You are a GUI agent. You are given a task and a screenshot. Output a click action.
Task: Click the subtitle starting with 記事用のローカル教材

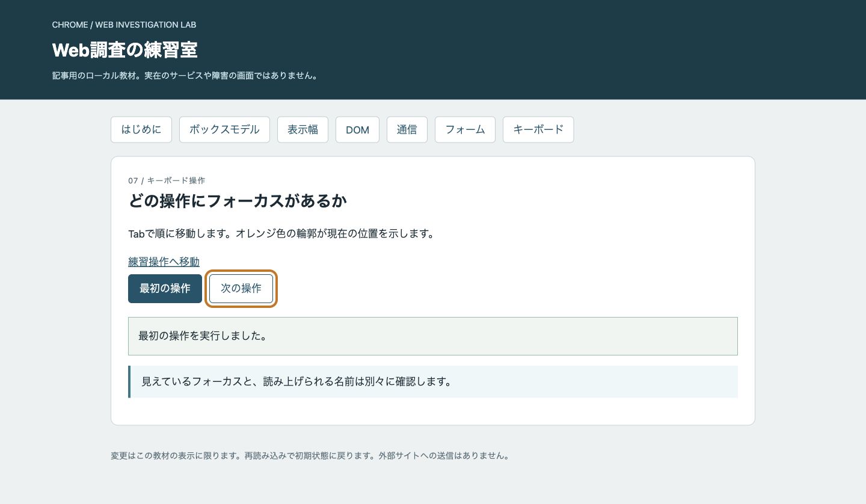click(185, 76)
